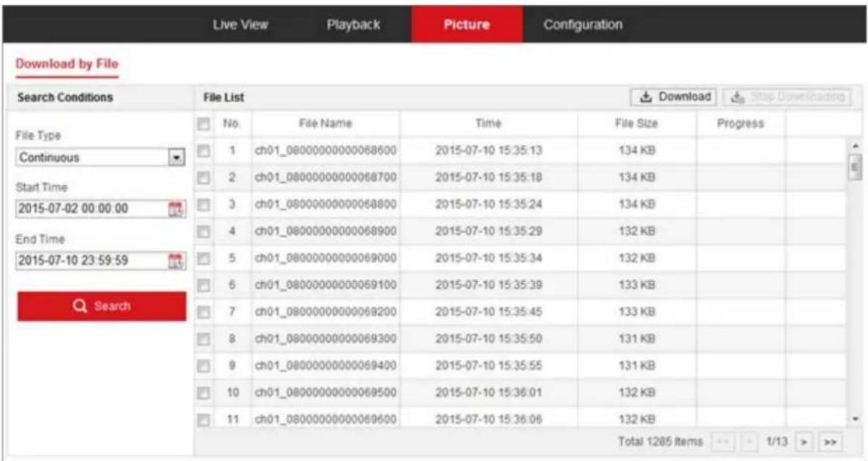This screenshot has height=461, width=868.
Task: Check the box for file No. 1
Action: pyautogui.click(x=204, y=151)
